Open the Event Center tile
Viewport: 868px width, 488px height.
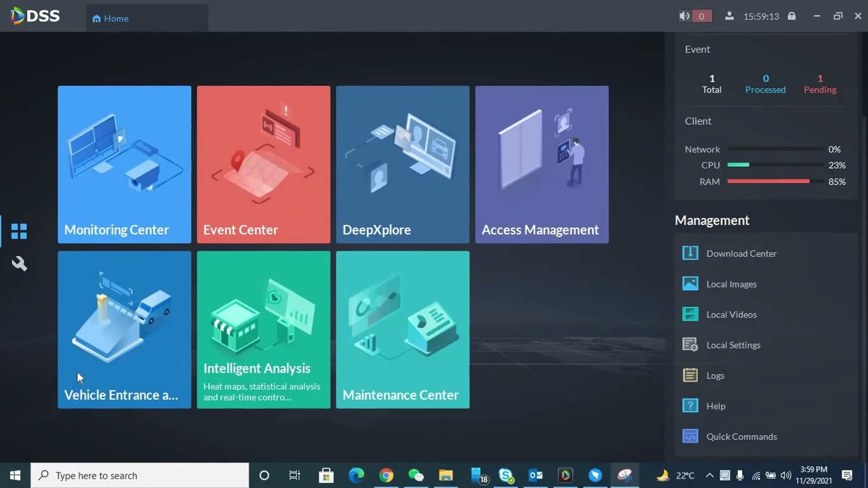pos(263,164)
